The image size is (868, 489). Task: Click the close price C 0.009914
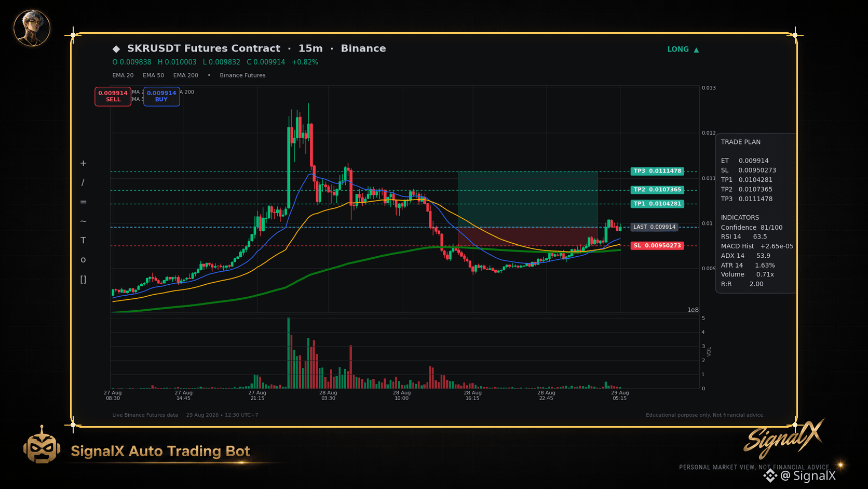[x=266, y=62]
